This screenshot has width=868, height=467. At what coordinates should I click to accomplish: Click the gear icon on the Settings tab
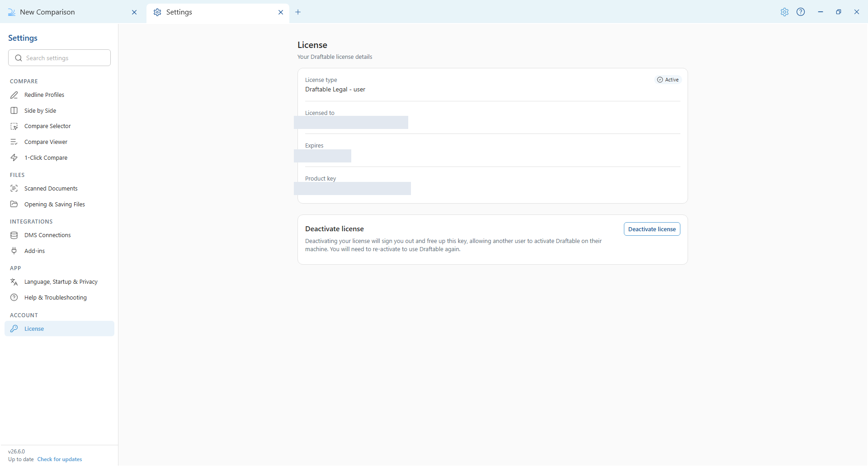pyautogui.click(x=157, y=12)
